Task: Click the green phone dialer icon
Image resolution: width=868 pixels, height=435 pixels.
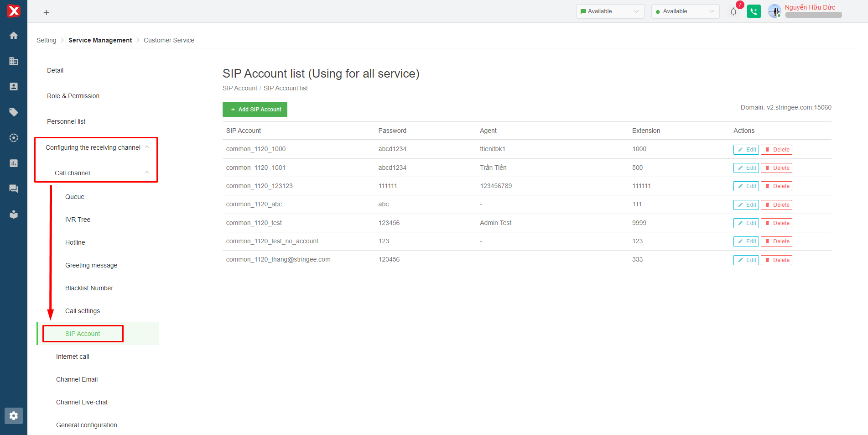Action: (754, 12)
